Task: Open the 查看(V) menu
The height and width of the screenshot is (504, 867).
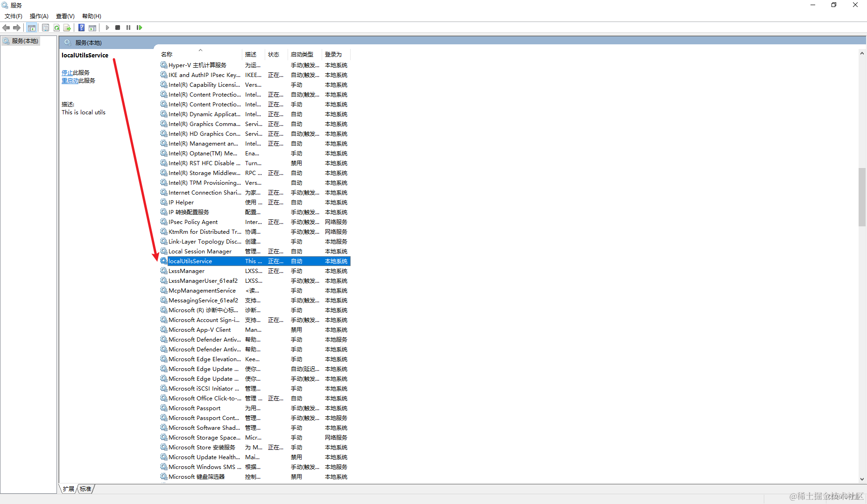Action: click(x=65, y=16)
